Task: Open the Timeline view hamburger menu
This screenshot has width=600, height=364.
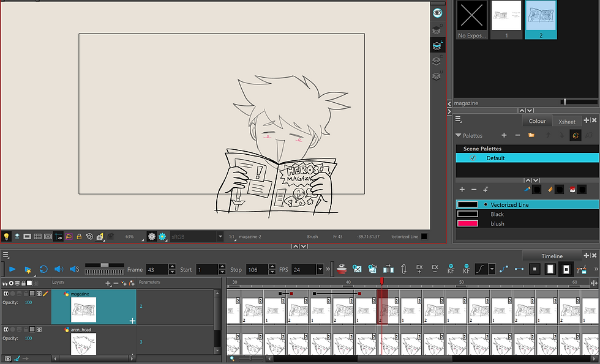Action: coord(6,255)
